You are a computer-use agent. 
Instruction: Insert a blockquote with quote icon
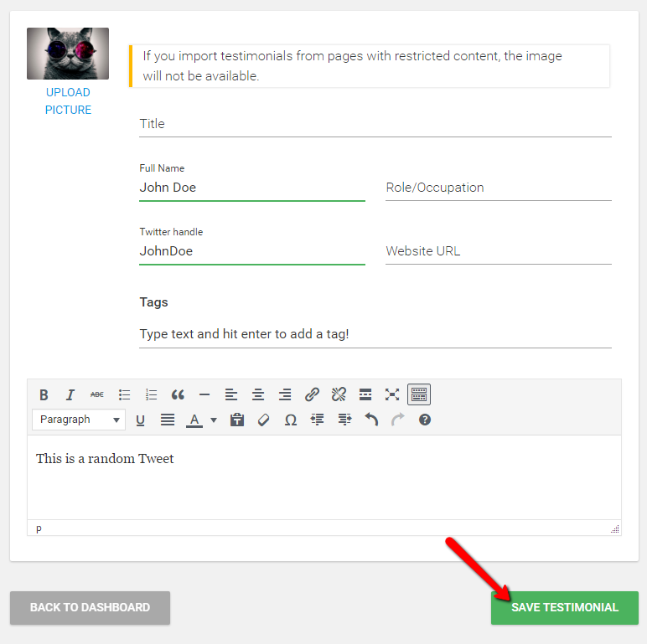pyautogui.click(x=178, y=394)
